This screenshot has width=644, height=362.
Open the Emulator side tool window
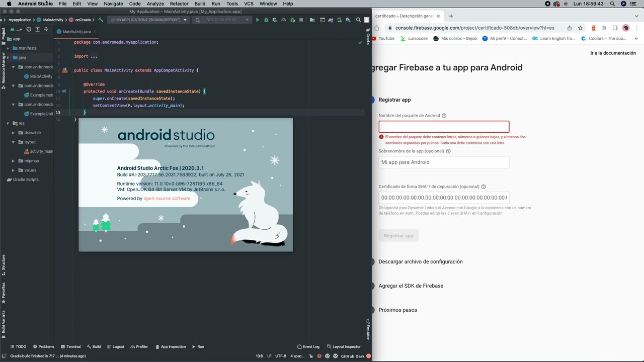click(368, 329)
